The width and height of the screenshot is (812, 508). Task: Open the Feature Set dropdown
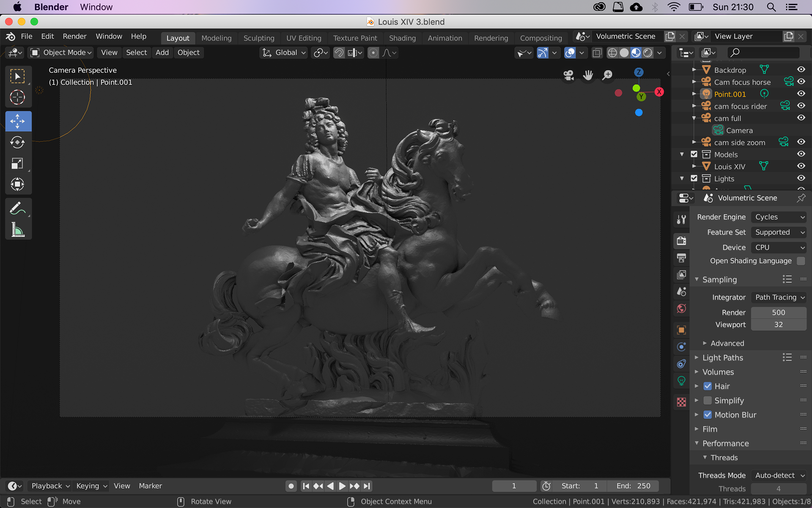779,232
